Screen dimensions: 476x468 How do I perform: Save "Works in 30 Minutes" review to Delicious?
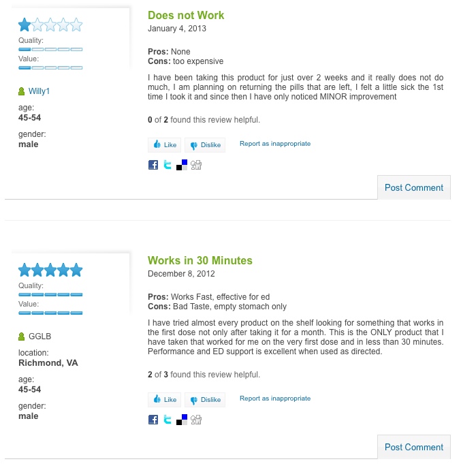(x=182, y=420)
